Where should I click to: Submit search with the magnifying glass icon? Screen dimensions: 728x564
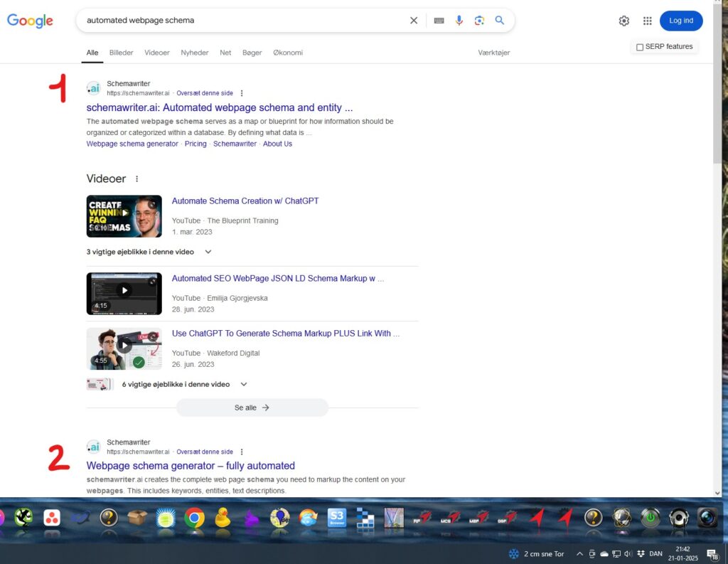tap(500, 21)
